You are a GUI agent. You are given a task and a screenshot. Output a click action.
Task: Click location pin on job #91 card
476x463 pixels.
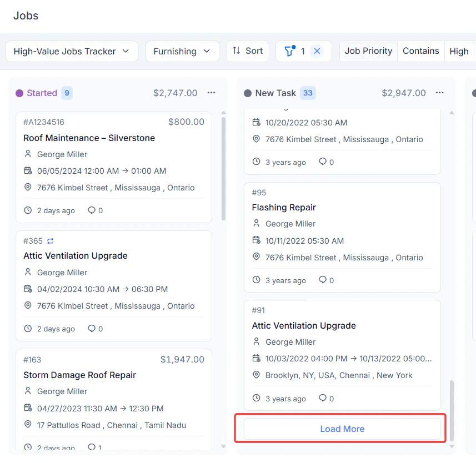(x=257, y=375)
